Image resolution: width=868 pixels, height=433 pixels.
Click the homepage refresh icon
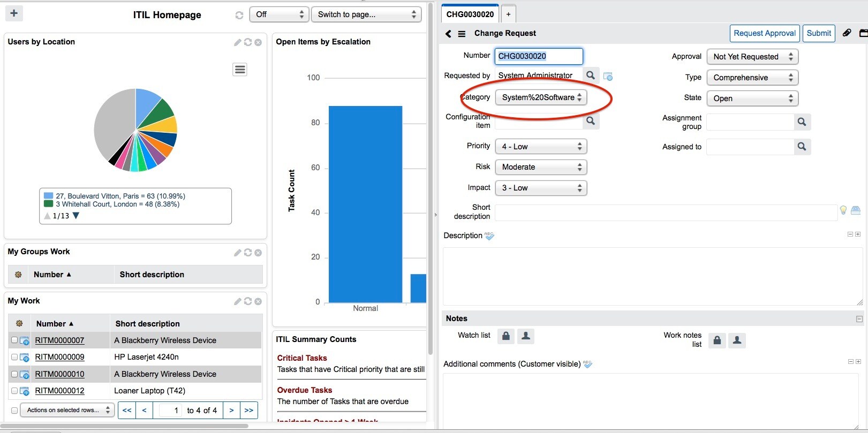pyautogui.click(x=239, y=15)
